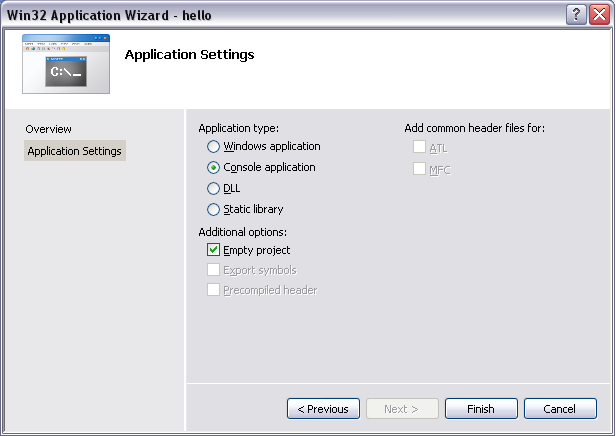This screenshot has height=436, width=616.
Task: Close the Win32 Application Wizard dialog
Action: coord(598,14)
